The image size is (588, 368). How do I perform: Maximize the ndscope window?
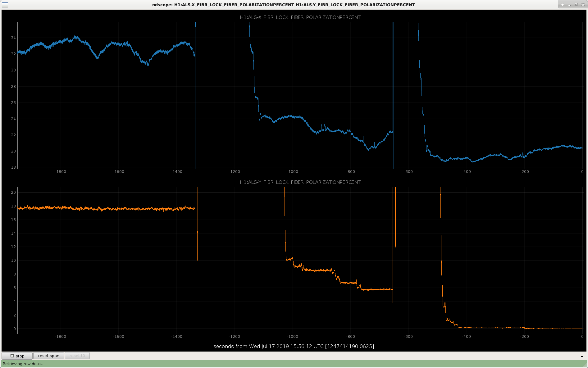pos(576,5)
